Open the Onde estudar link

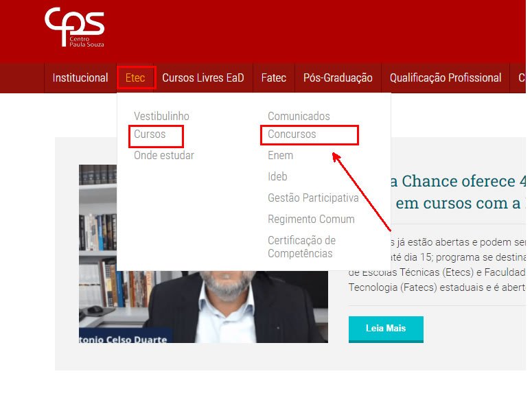[164, 156]
